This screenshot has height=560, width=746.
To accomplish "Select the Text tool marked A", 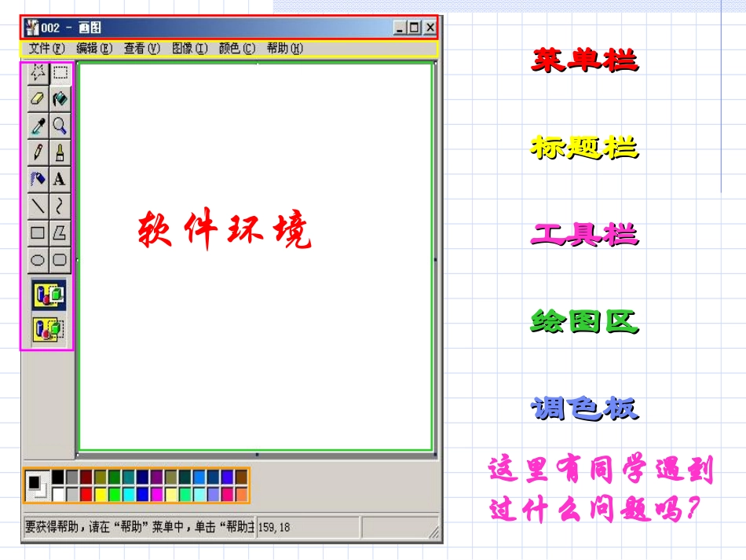I will pos(60,179).
